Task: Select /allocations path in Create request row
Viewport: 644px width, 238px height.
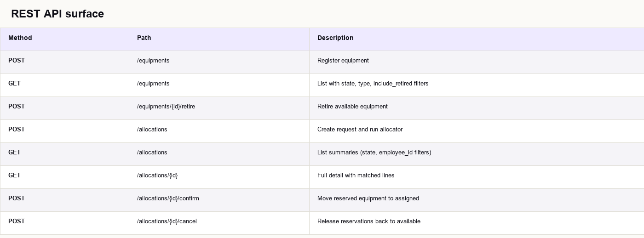Action: point(152,129)
